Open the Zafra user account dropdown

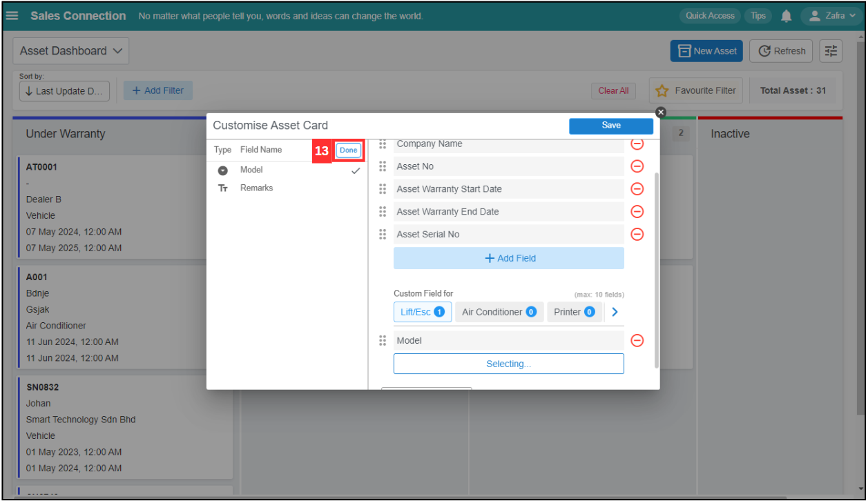[831, 16]
